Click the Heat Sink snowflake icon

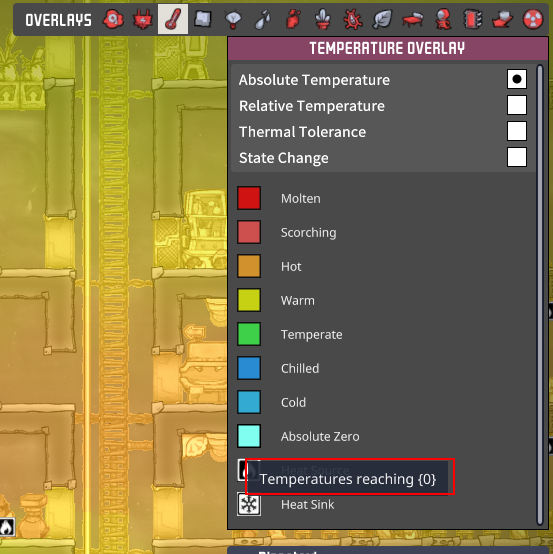point(249,504)
